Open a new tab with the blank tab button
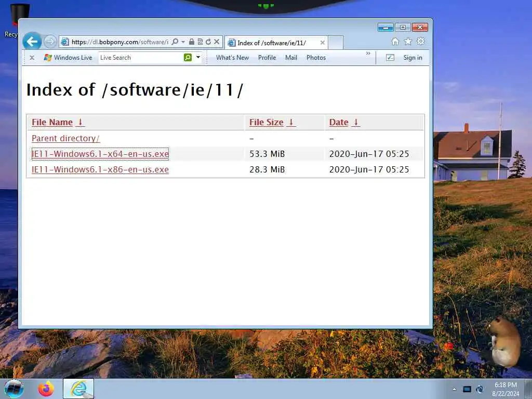532x399 pixels. (336, 43)
